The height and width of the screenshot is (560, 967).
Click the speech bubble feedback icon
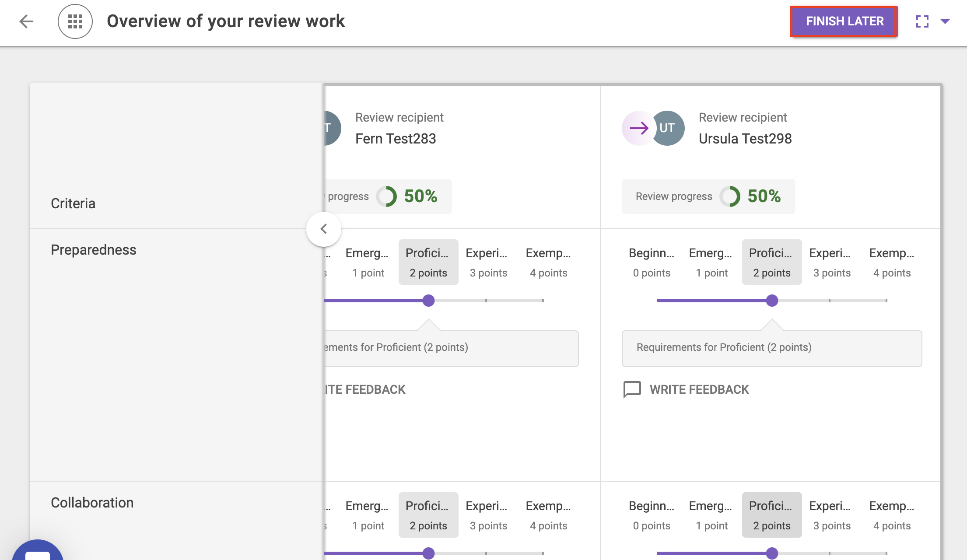tap(632, 389)
